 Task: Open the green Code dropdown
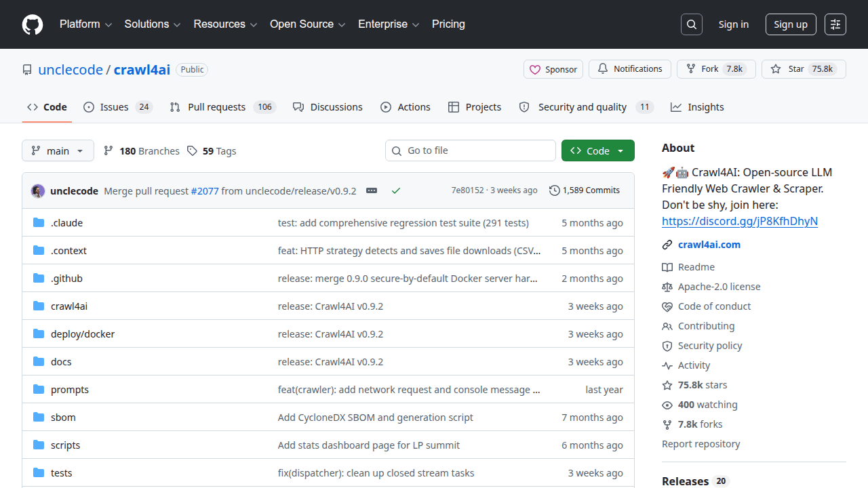(598, 150)
